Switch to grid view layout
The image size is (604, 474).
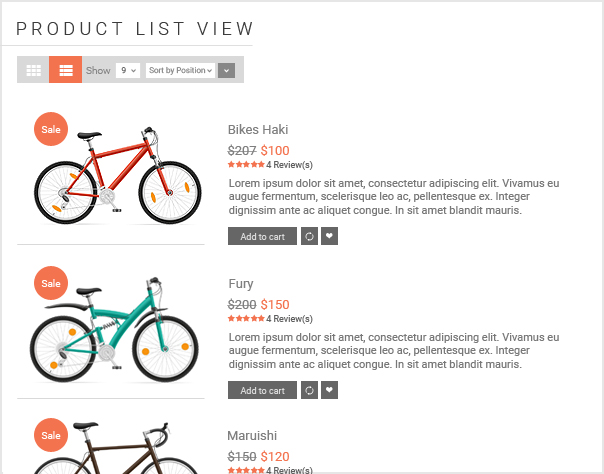pos(33,70)
